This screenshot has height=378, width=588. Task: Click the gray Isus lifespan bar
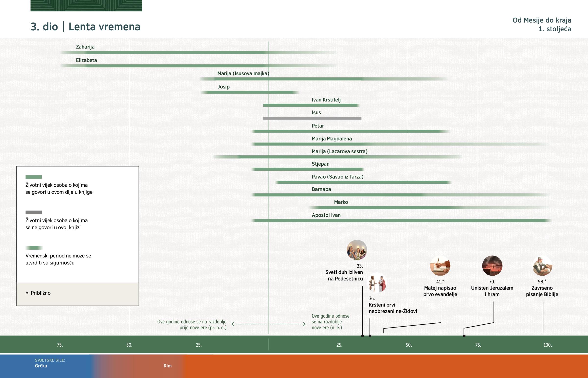click(312, 118)
